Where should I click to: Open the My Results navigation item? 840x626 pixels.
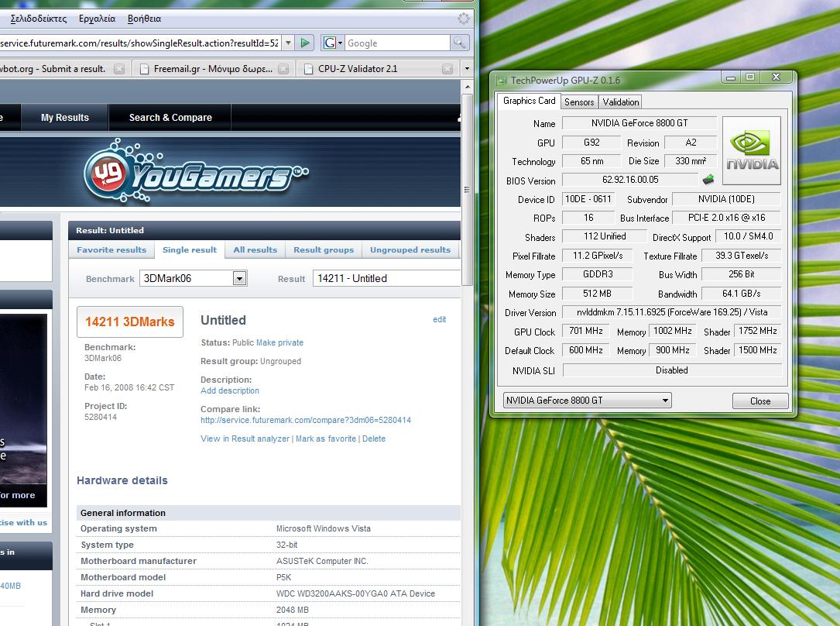[65, 118]
